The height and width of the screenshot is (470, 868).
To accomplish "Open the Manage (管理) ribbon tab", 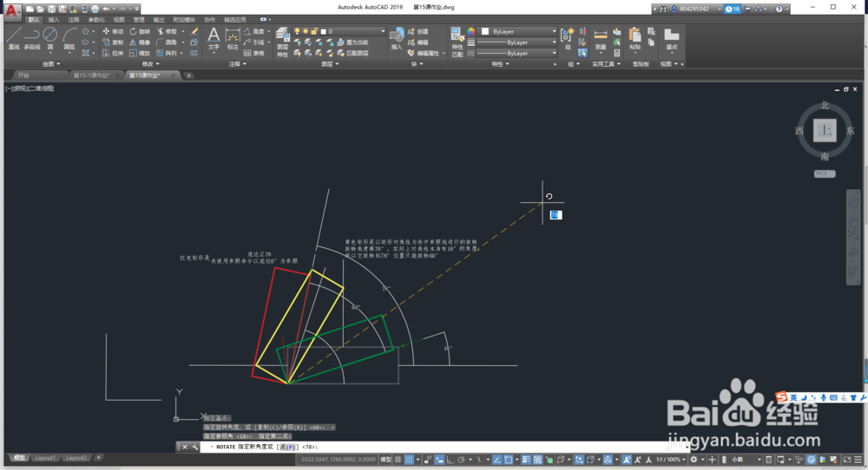I will pyautogui.click(x=139, y=20).
